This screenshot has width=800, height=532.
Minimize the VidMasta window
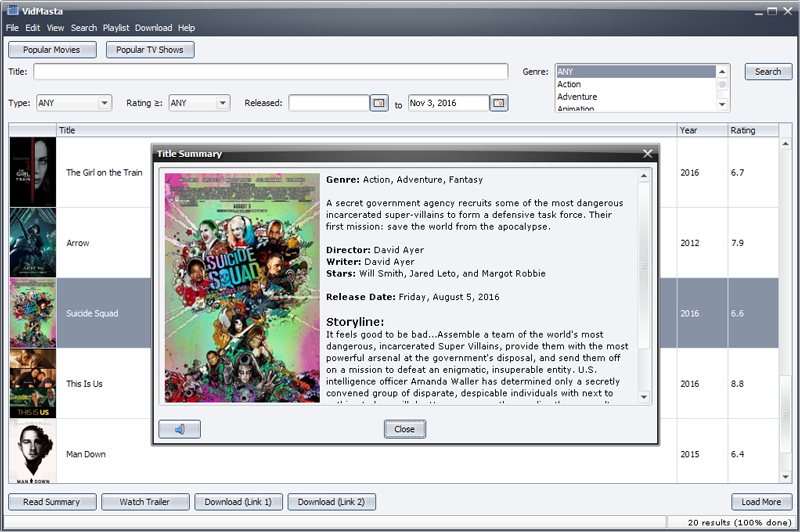tap(759, 11)
